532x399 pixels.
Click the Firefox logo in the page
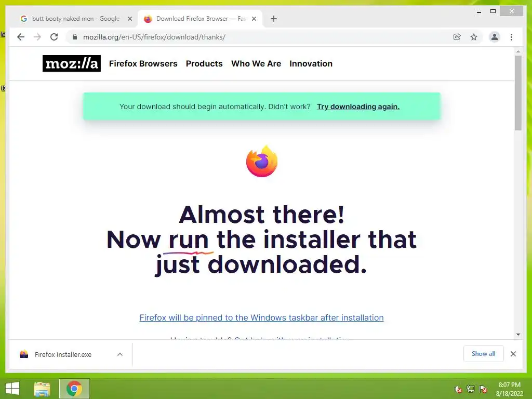(x=262, y=162)
